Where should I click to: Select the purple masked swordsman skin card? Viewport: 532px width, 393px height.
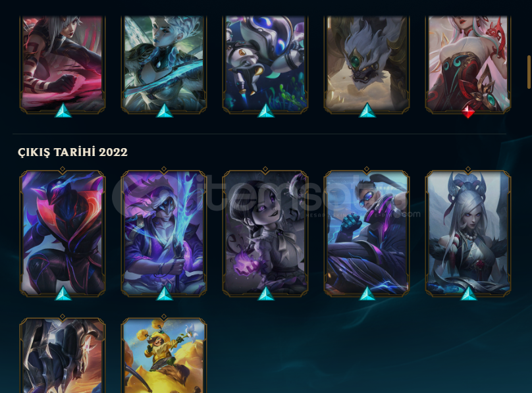click(x=164, y=233)
